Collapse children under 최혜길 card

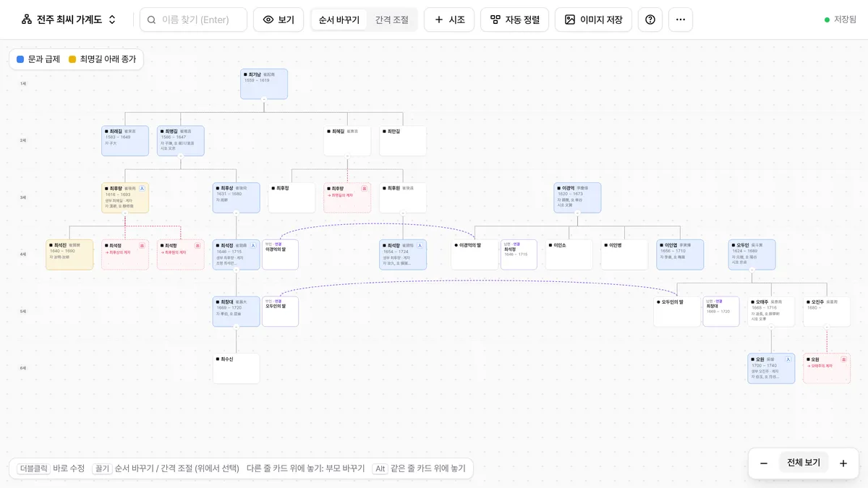click(347, 156)
